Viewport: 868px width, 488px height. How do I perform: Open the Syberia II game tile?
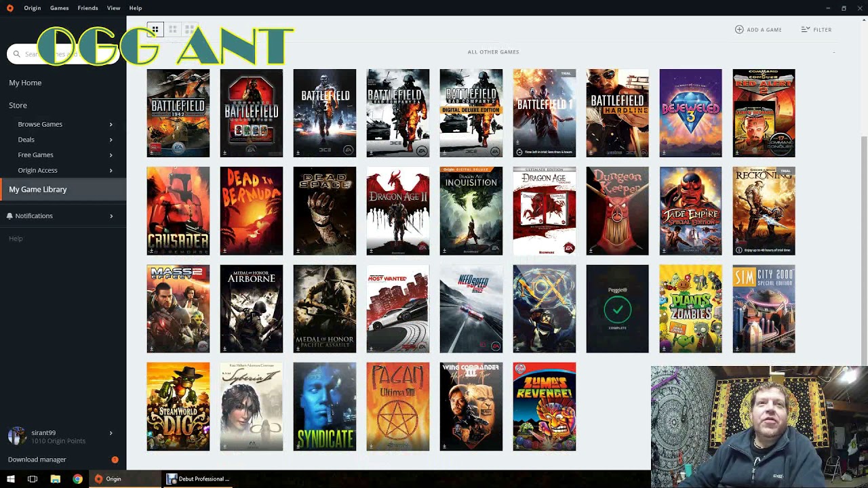point(252,407)
